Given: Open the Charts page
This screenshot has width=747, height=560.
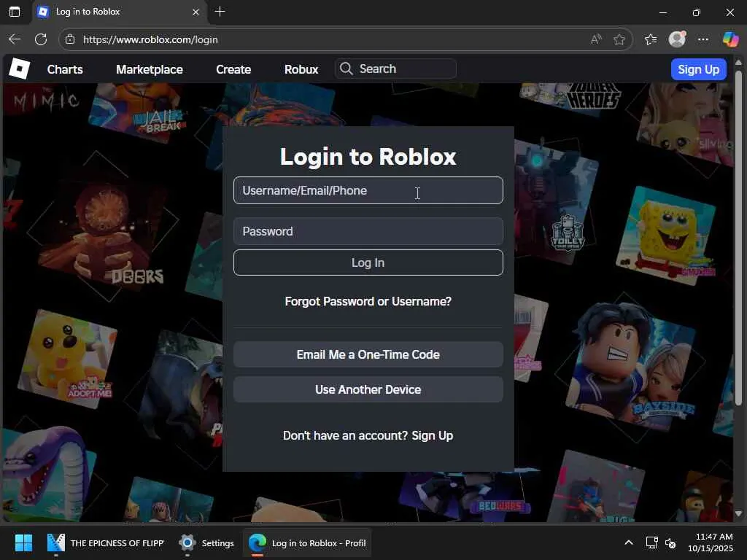Looking at the screenshot, I should point(65,69).
